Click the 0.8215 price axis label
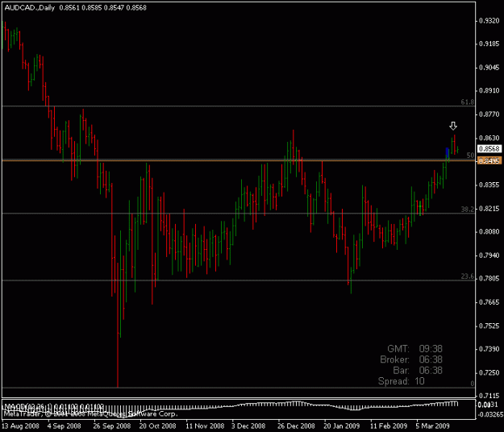 (489, 209)
